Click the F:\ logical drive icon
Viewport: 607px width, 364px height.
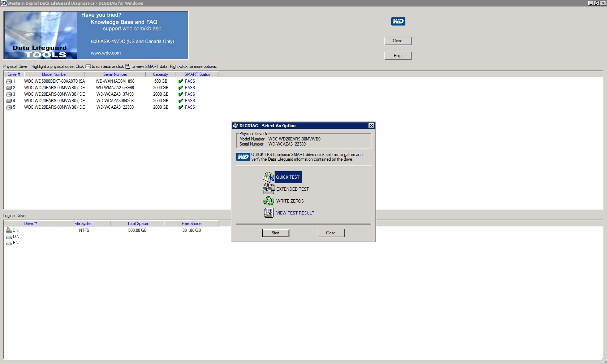[9, 243]
